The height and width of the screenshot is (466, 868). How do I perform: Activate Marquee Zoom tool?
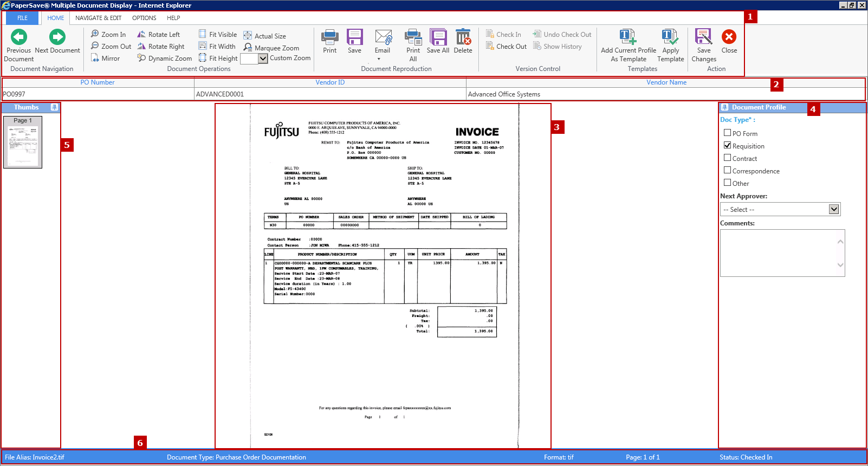271,48
